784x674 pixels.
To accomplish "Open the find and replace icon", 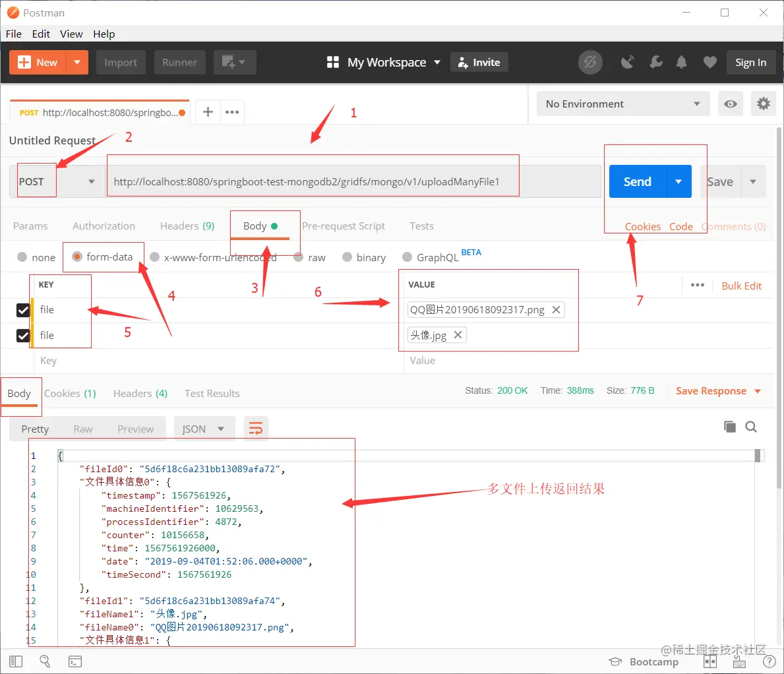I will 45,661.
